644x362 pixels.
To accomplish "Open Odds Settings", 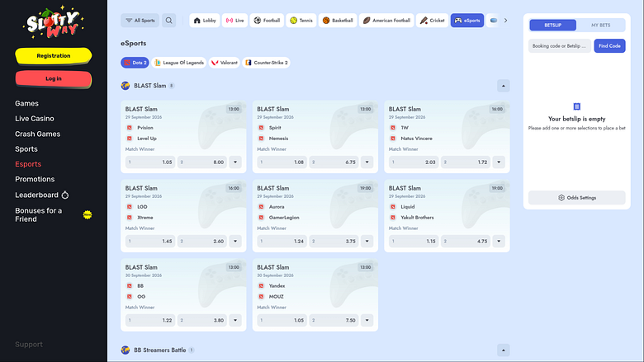I will click(x=576, y=198).
